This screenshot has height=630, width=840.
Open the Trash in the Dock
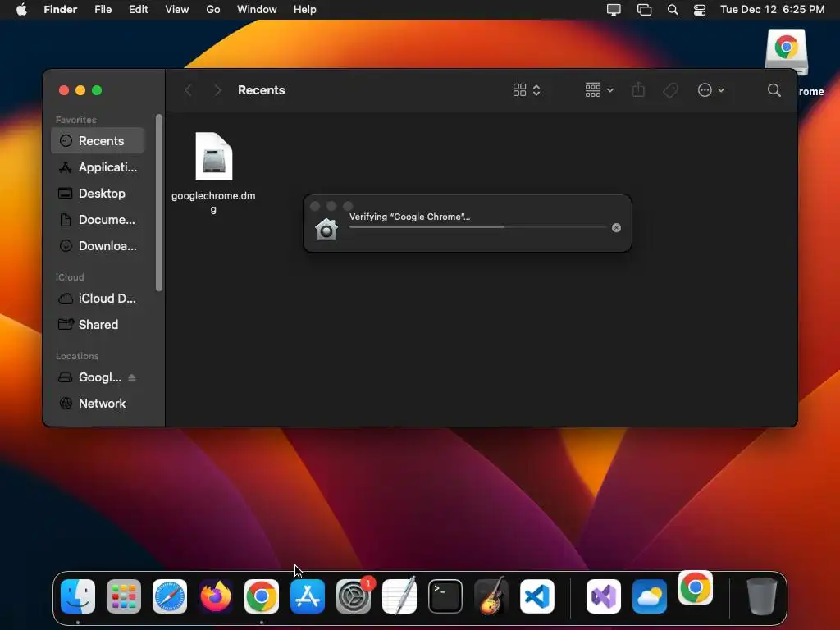coord(762,596)
